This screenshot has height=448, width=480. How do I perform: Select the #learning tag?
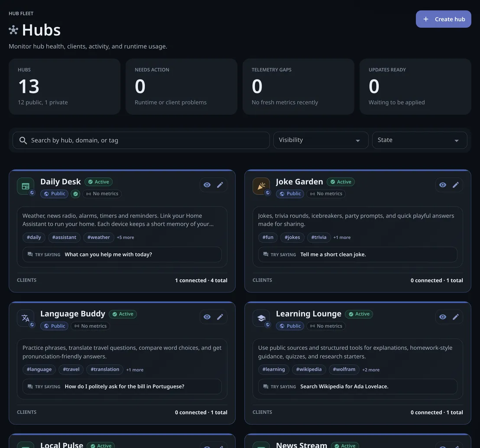tap(274, 369)
